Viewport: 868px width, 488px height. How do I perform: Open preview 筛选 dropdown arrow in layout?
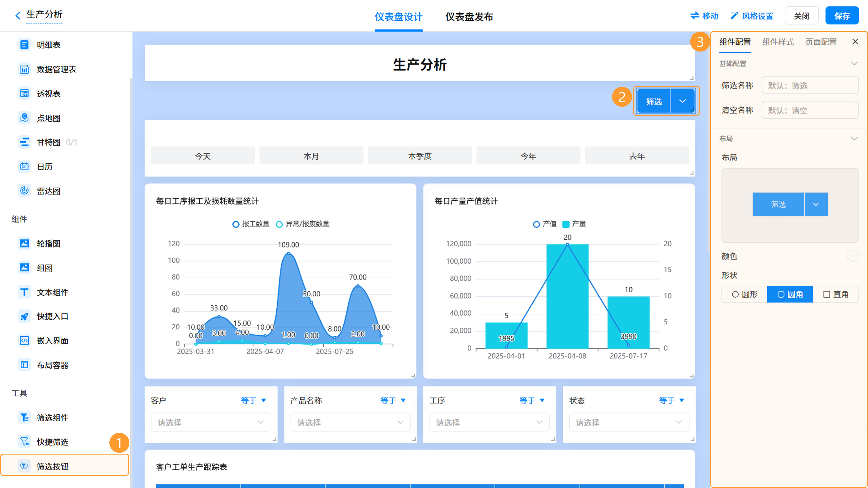[x=816, y=204]
